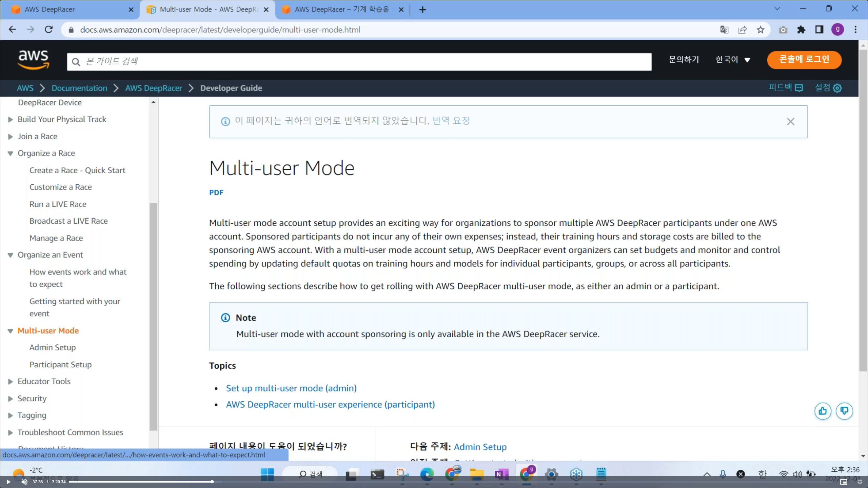Viewport: 868px width, 488px height.
Task: Collapse the Organize a Race section
Action: [x=10, y=154]
